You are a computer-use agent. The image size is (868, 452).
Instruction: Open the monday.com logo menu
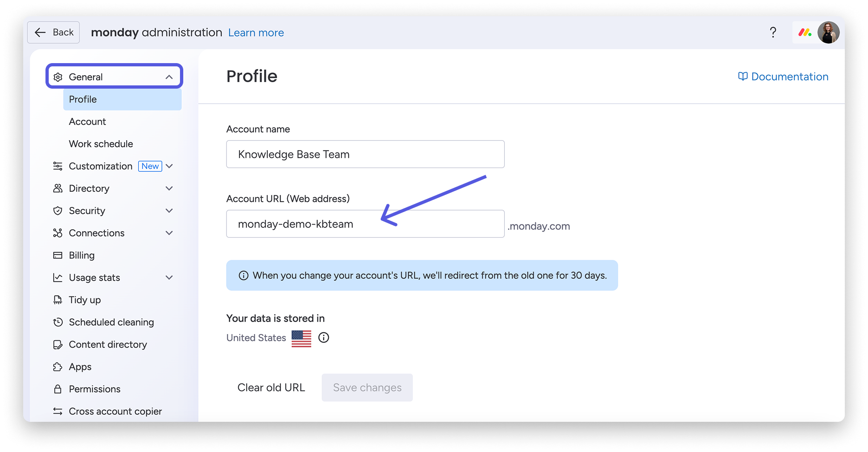(804, 32)
